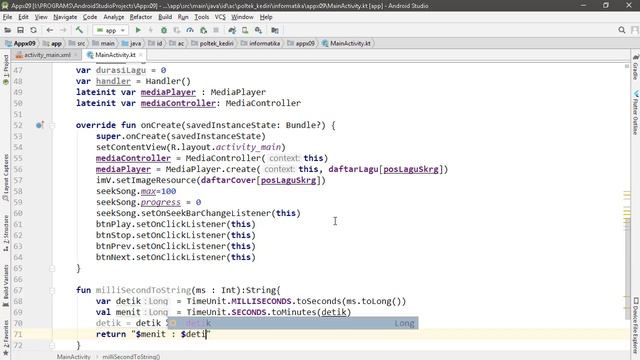The width and height of the screenshot is (640, 360).
Task: Click fold end marker at line 65
Action: [x=52, y=268]
